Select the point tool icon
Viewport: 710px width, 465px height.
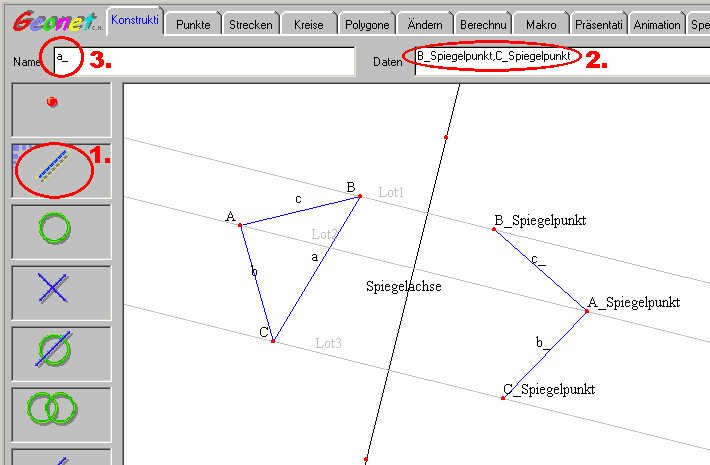pyautogui.click(x=53, y=102)
